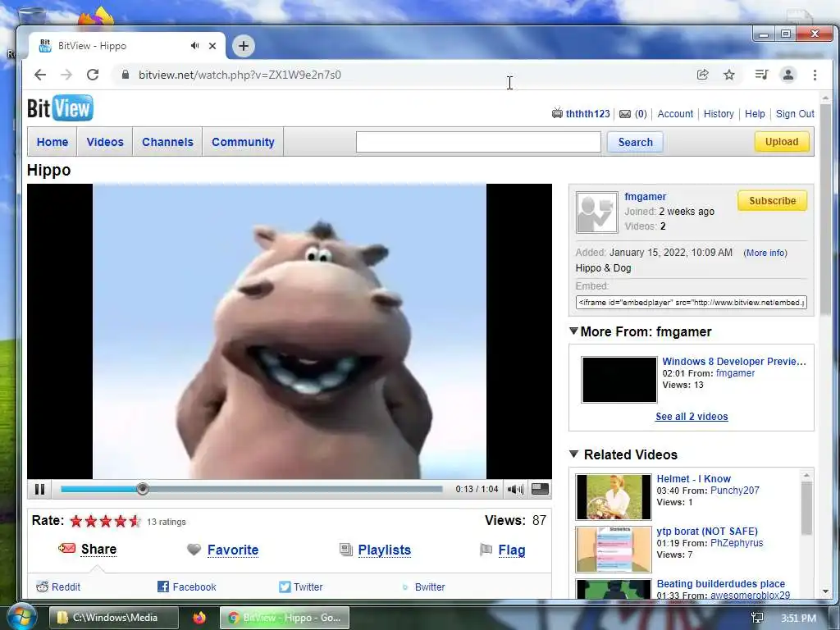Open the Playlists option
The width and height of the screenshot is (840, 630).
pos(384,550)
